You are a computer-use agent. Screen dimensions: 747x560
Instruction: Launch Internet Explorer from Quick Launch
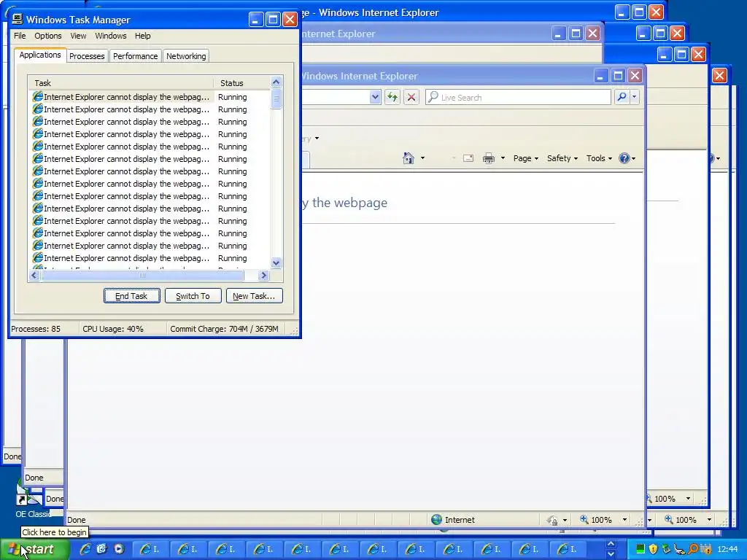point(85,549)
